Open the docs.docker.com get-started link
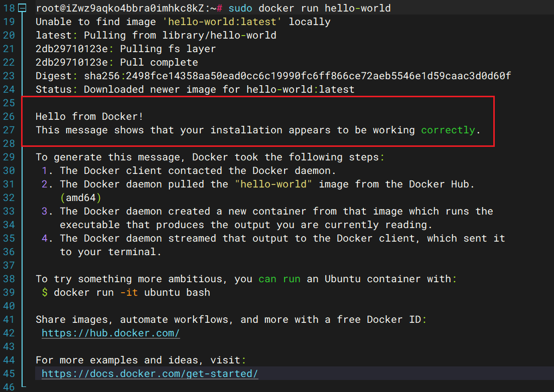Viewport: 554px width, 392px height. click(150, 373)
